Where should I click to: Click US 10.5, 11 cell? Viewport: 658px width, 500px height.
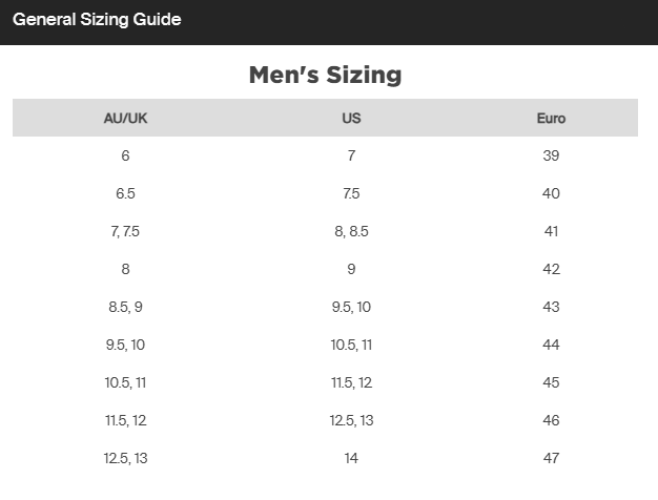pos(351,345)
